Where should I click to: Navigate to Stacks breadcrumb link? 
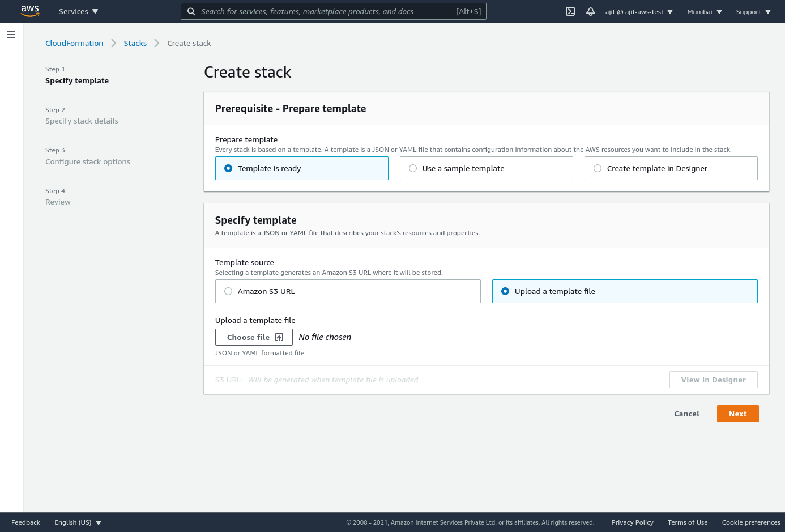(x=135, y=43)
